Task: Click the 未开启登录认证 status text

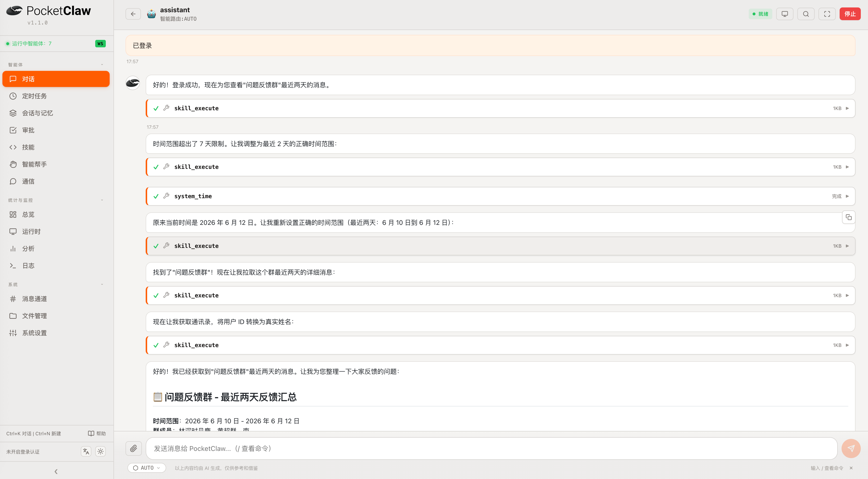Action: pyautogui.click(x=23, y=452)
